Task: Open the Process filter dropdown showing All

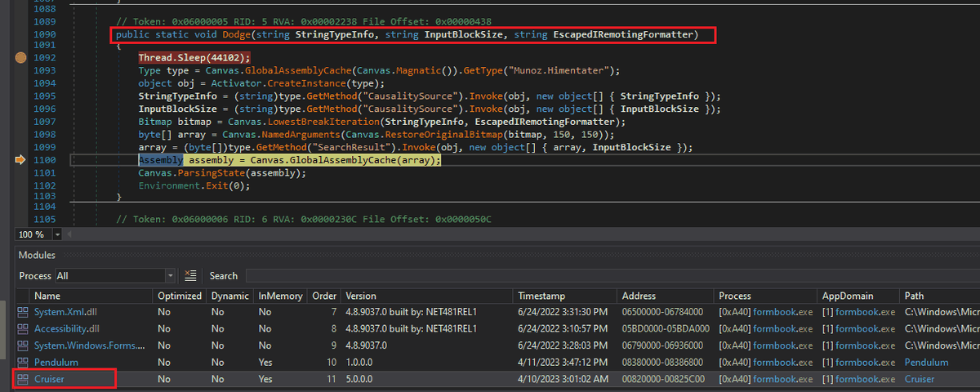Action: click(x=115, y=276)
